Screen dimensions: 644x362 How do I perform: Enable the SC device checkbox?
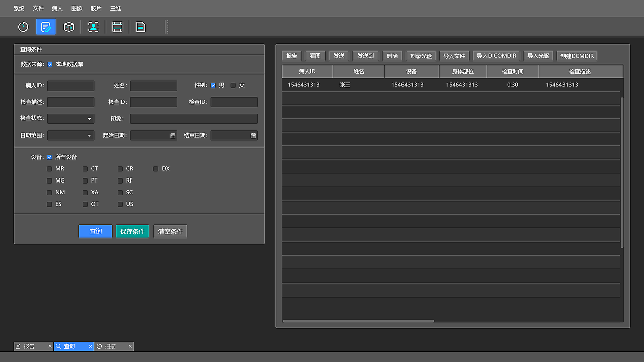pos(120,193)
